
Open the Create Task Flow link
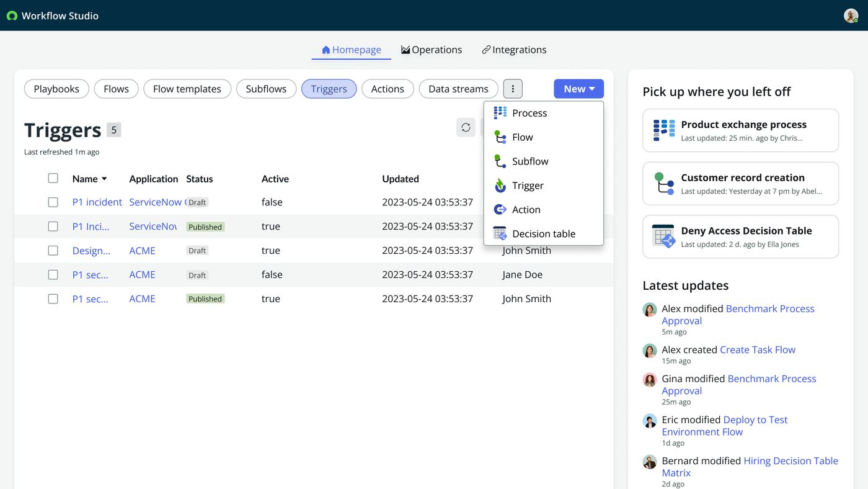(x=758, y=350)
